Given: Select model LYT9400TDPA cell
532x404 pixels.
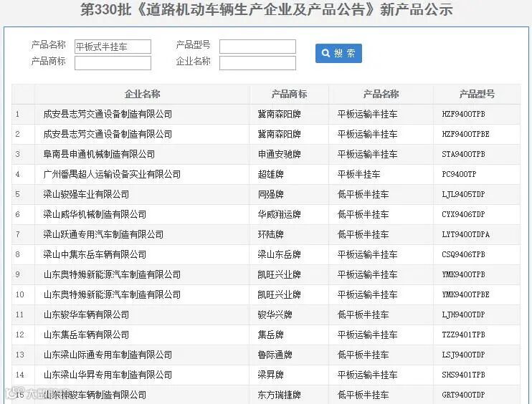Looking at the screenshot, I should pyautogui.click(x=477, y=234).
